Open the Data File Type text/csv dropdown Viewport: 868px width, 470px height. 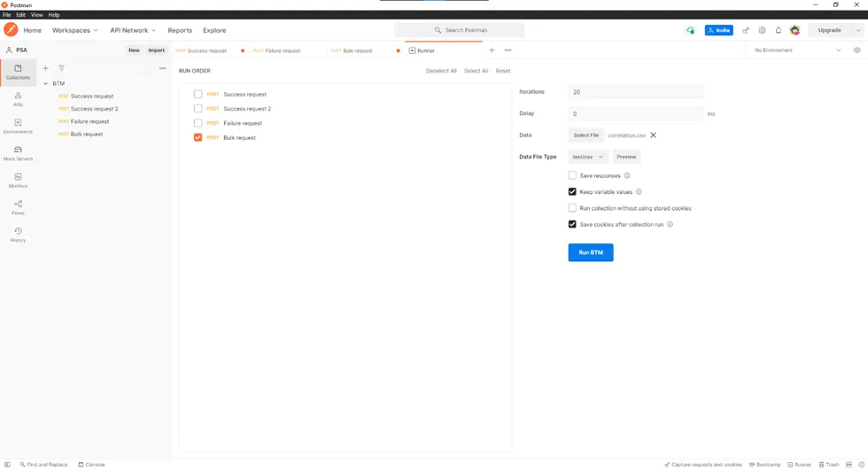click(588, 157)
